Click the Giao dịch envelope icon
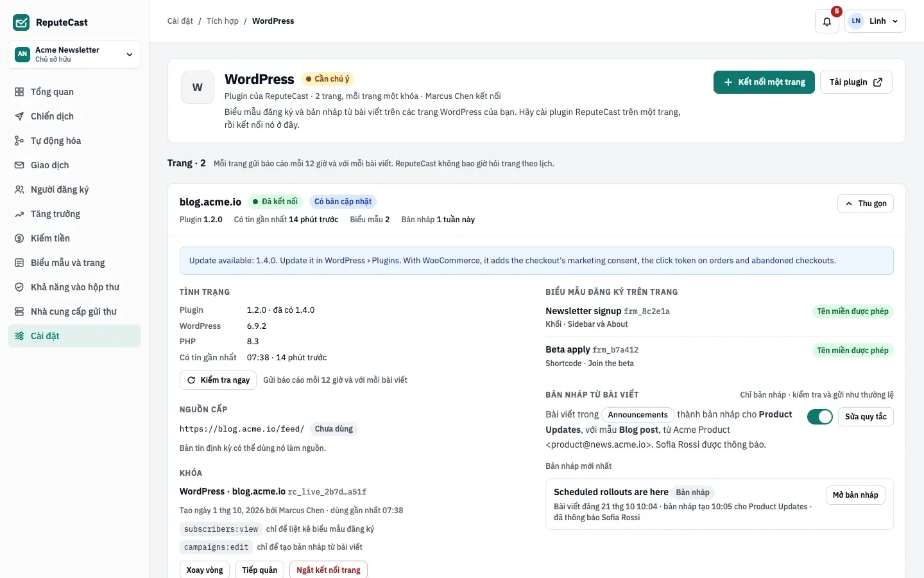This screenshot has width=924, height=578. pyautogui.click(x=19, y=165)
